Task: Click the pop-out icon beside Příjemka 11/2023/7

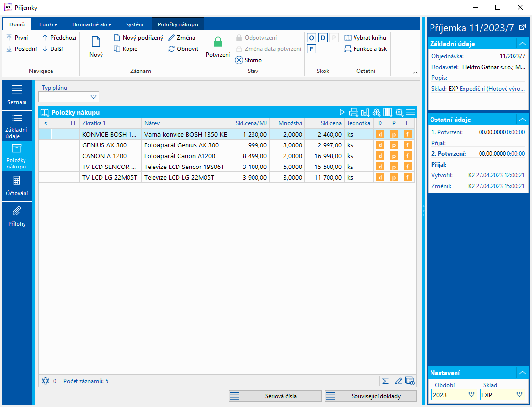Action: point(522,27)
